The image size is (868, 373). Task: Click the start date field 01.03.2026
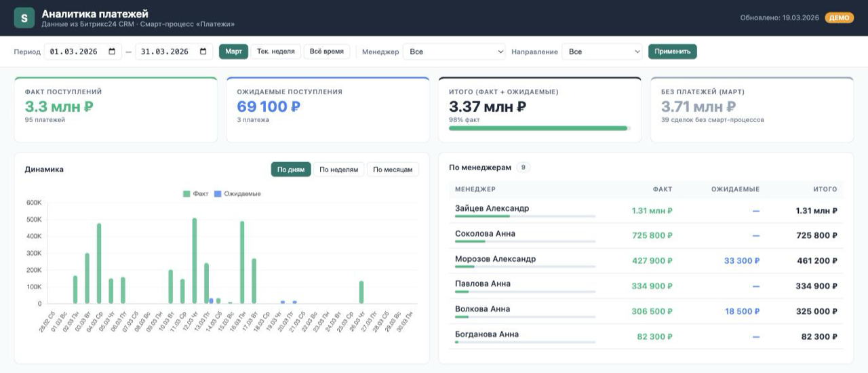point(83,52)
